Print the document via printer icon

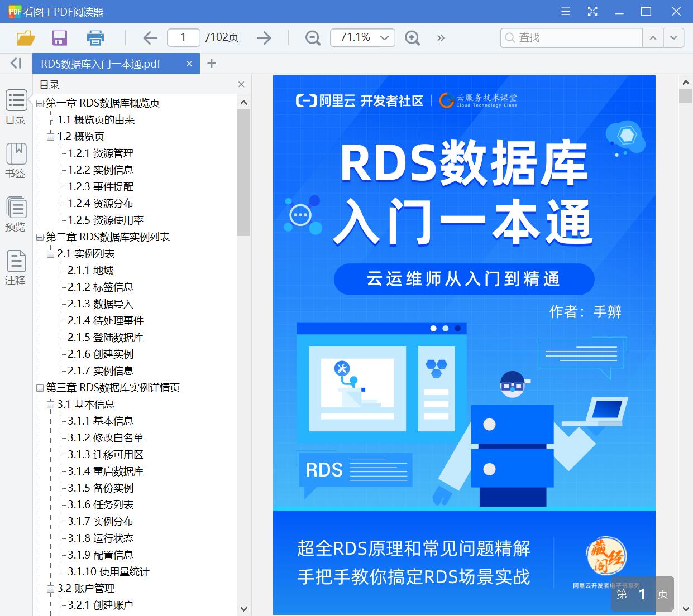[x=95, y=37]
